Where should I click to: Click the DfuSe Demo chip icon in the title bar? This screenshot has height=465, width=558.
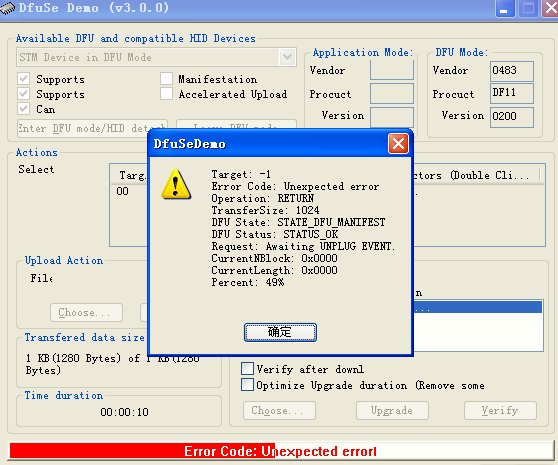tap(7, 7)
